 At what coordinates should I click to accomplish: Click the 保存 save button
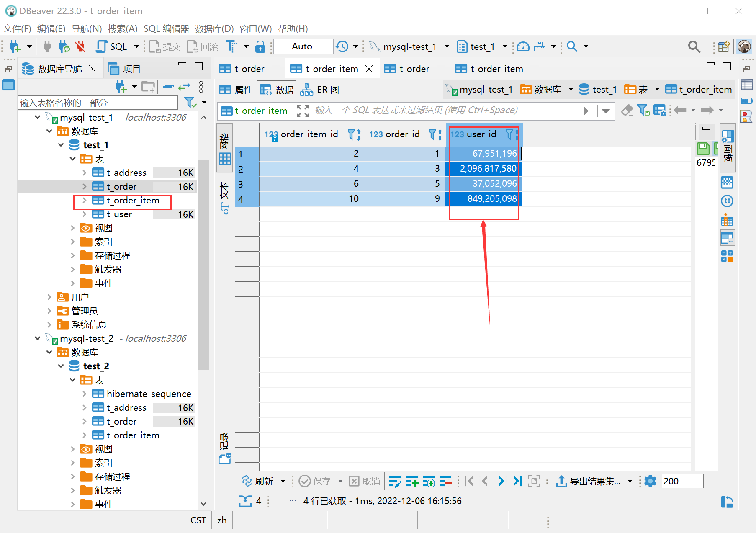coord(315,481)
